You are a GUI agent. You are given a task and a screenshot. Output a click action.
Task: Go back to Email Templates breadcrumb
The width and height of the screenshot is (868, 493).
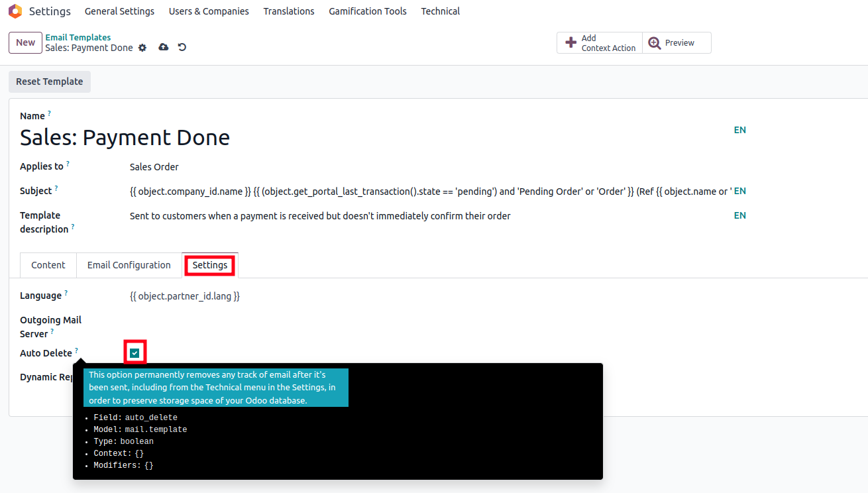point(78,38)
